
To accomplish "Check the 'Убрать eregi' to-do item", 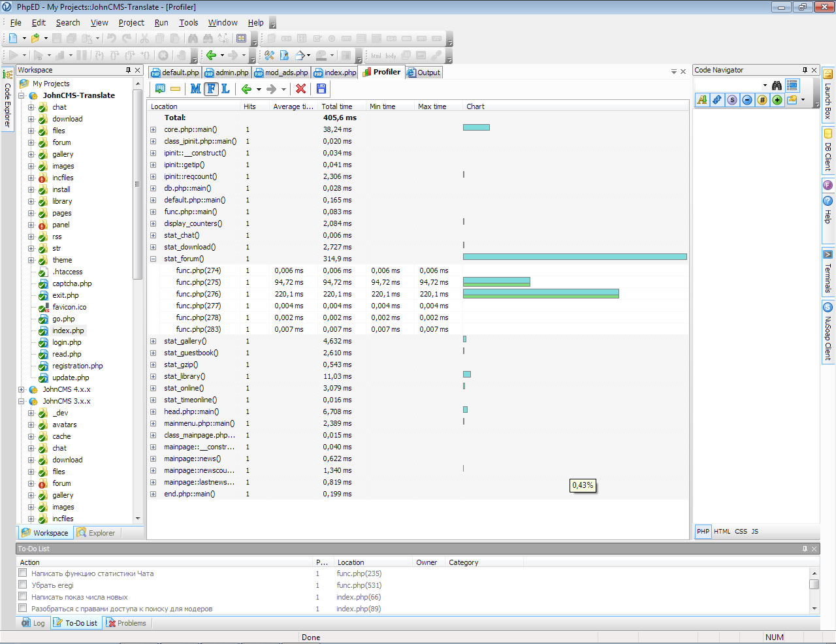I will click(23, 585).
